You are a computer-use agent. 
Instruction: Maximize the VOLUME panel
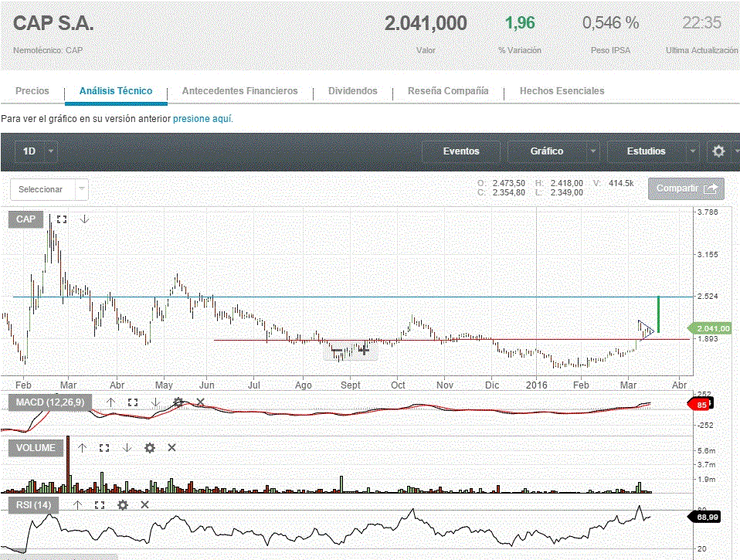[x=104, y=448]
